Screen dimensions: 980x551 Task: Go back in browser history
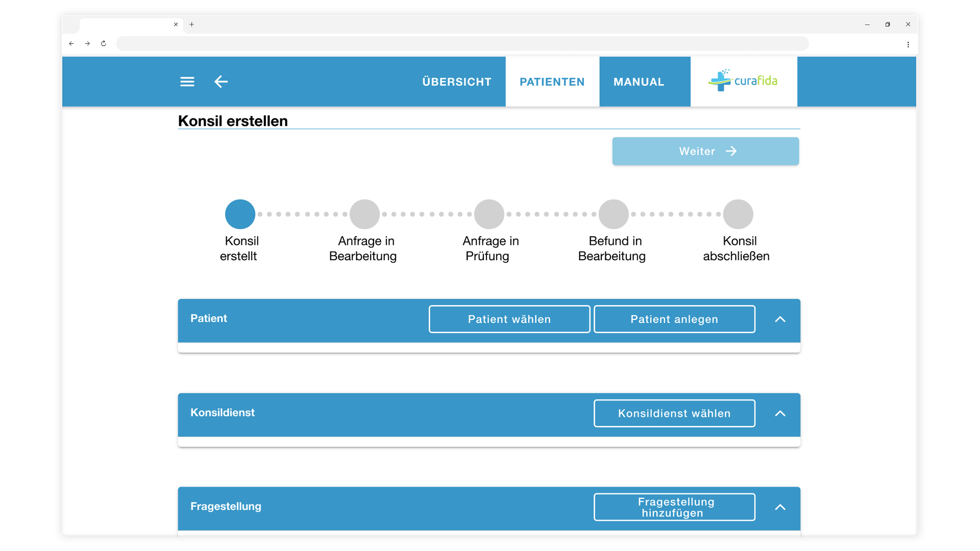tap(71, 43)
